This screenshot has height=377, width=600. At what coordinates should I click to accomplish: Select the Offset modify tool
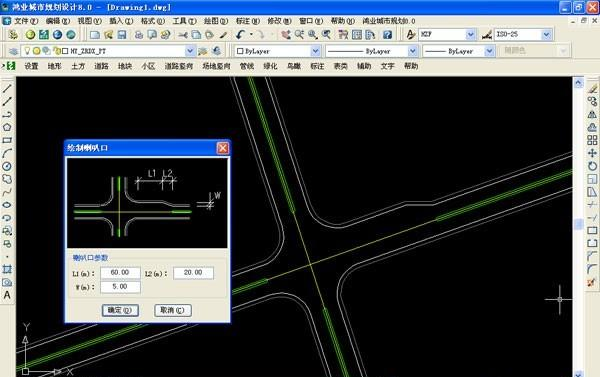(592, 127)
